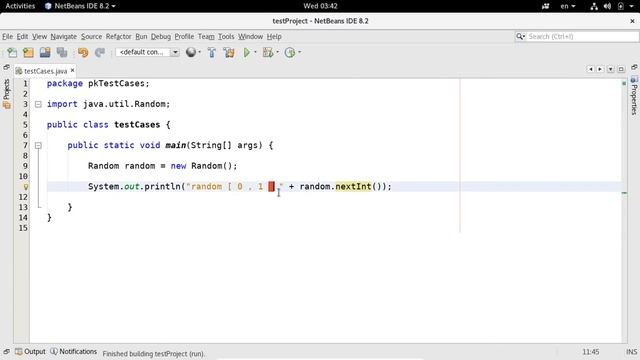Open the Help menu
The height and width of the screenshot is (360, 640).
click(274, 36)
